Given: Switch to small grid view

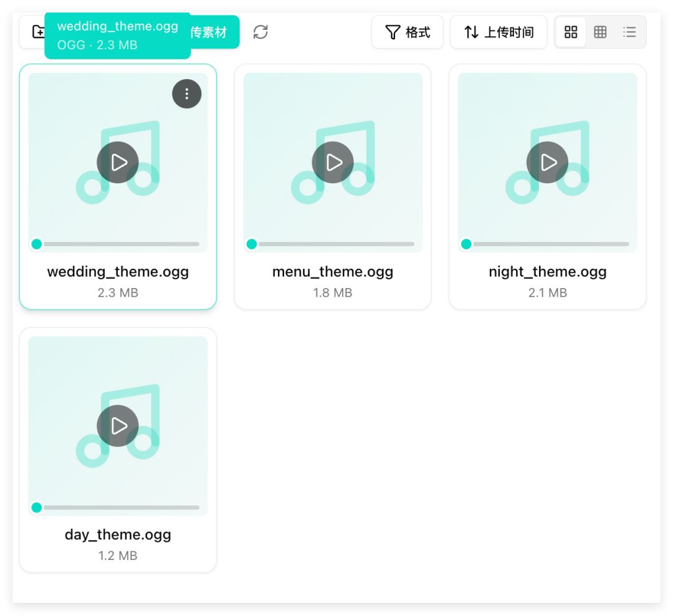Looking at the screenshot, I should click(600, 32).
